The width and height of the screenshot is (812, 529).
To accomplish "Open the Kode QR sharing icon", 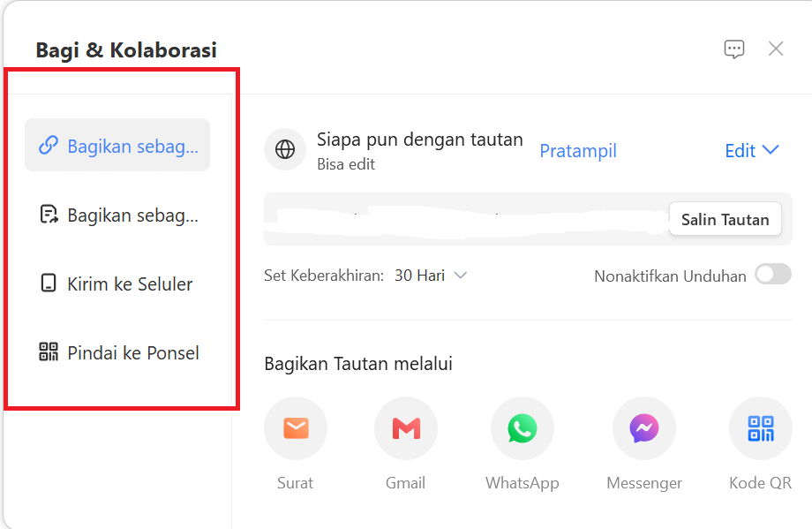I will [760, 427].
